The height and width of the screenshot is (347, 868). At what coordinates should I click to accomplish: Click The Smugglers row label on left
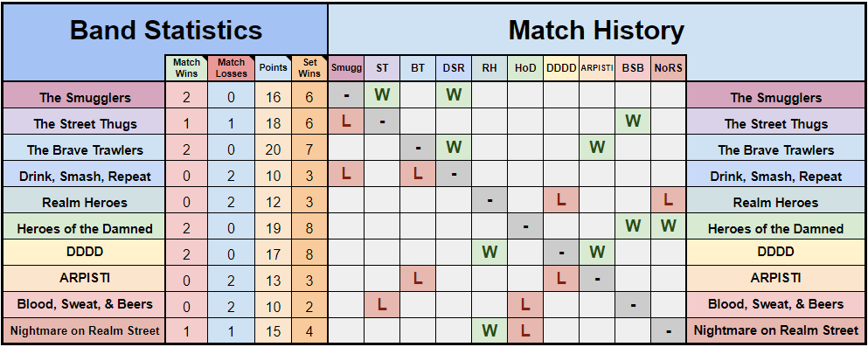pos(85,95)
